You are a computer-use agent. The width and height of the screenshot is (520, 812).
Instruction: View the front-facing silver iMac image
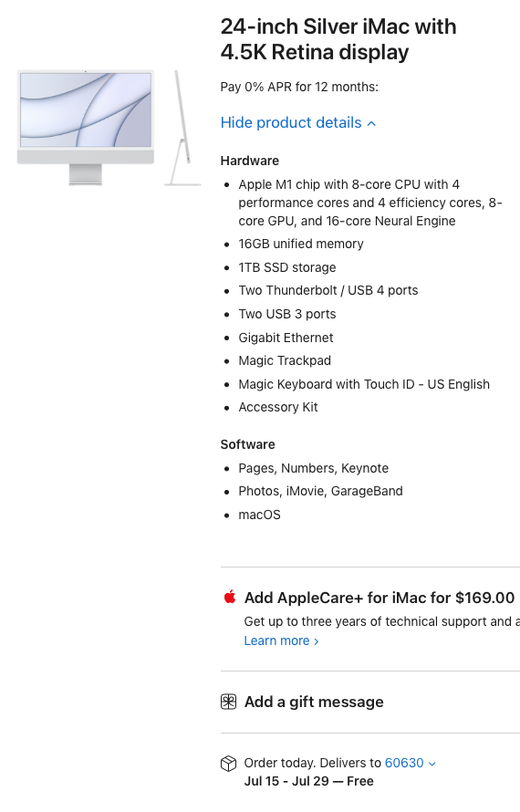pyautogui.click(x=86, y=128)
